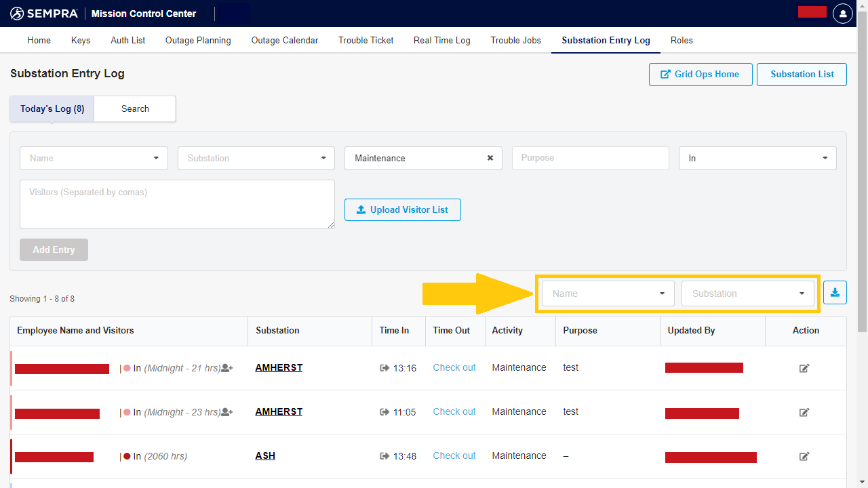The height and width of the screenshot is (488, 868).
Task: Click the Upload Visitor List button
Action: click(x=402, y=209)
